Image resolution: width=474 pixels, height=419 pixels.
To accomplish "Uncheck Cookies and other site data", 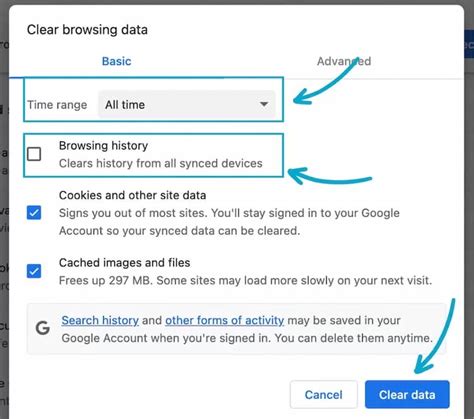I will point(34,213).
